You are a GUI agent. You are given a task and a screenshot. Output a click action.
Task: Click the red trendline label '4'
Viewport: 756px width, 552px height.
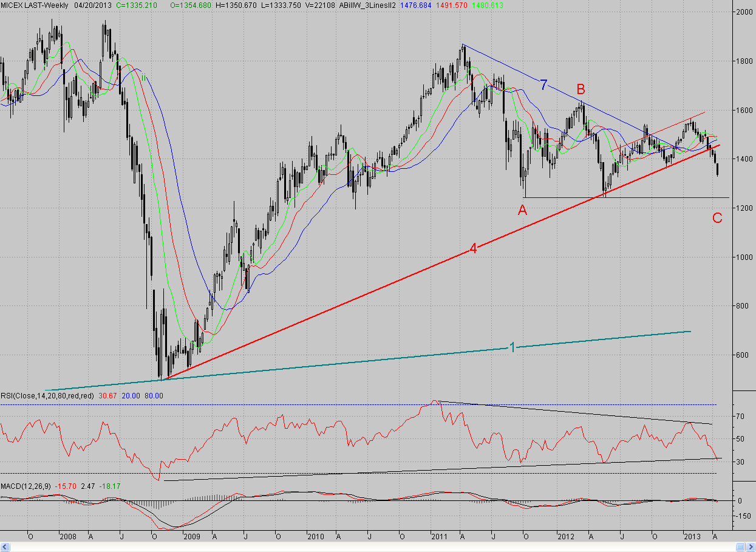point(473,248)
